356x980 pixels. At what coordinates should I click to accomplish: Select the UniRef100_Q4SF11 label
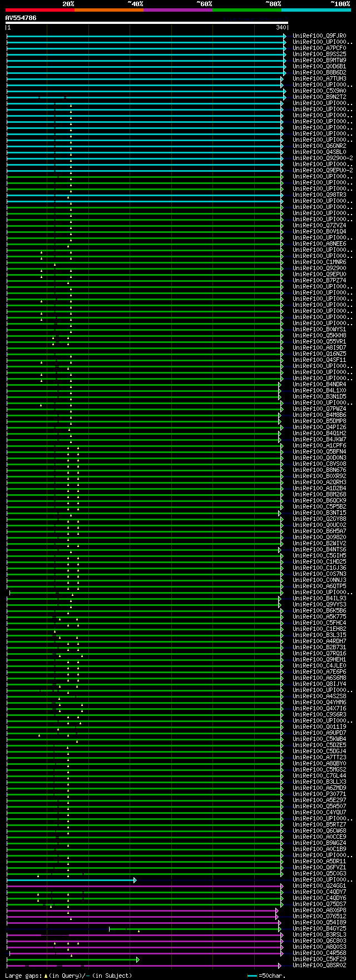pyautogui.click(x=319, y=360)
